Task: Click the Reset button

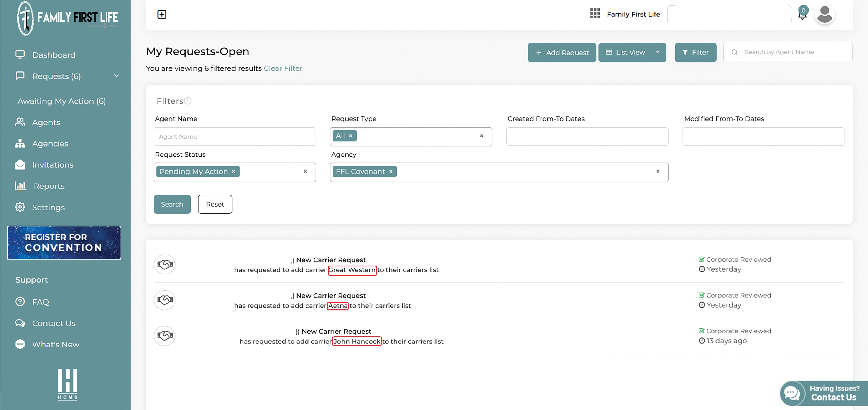Action: pyautogui.click(x=215, y=204)
